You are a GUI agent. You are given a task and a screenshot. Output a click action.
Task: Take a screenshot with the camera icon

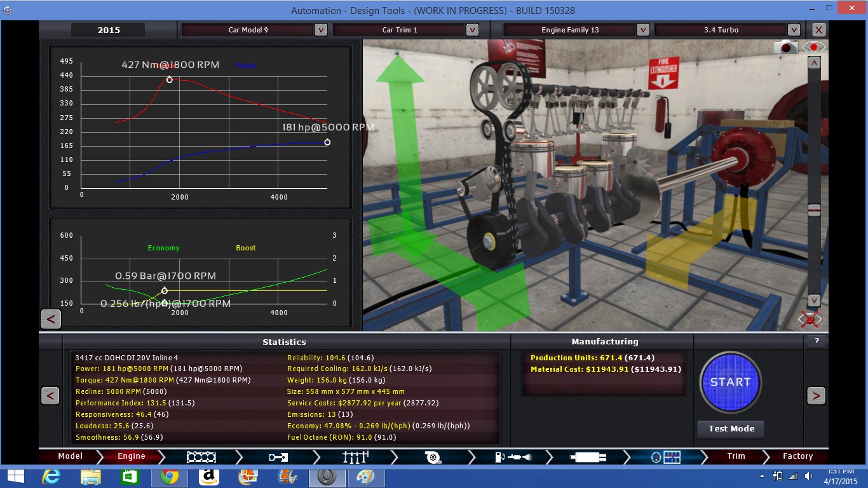(786, 47)
